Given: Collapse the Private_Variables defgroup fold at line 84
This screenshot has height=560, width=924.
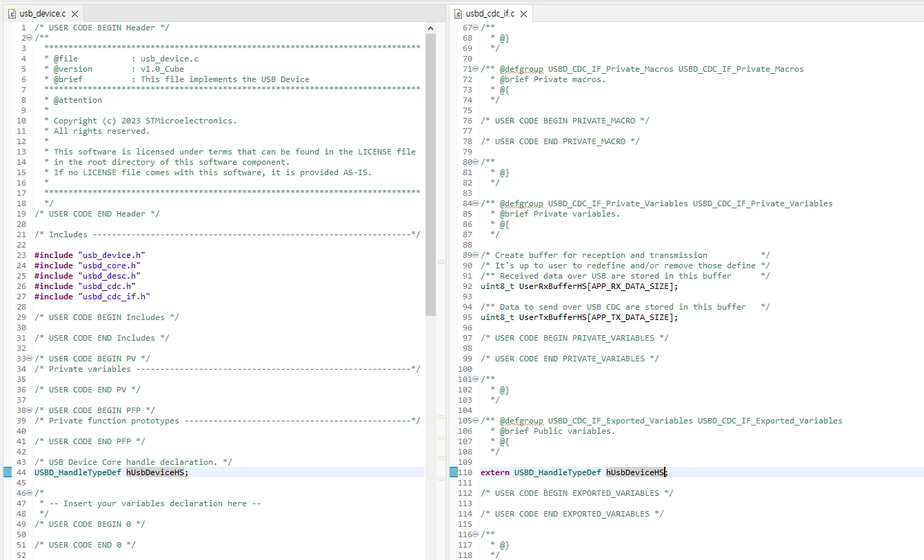Looking at the screenshot, I should pos(476,203).
